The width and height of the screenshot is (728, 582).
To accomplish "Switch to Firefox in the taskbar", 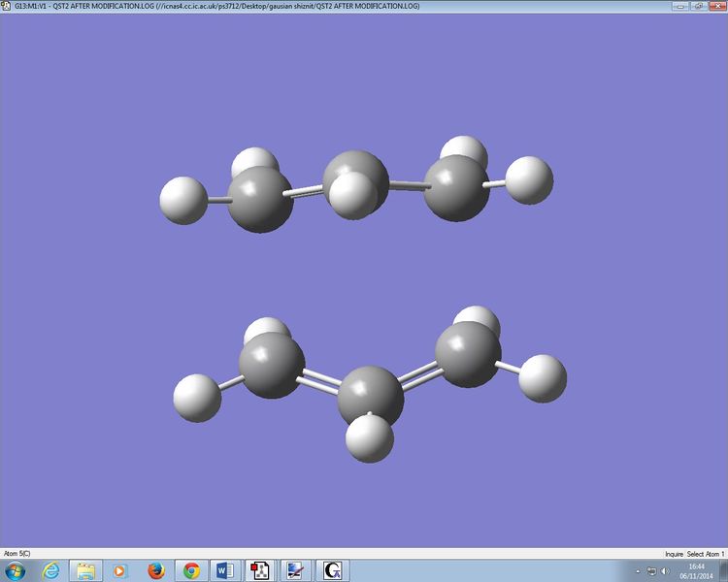I will pyautogui.click(x=156, y=570).
